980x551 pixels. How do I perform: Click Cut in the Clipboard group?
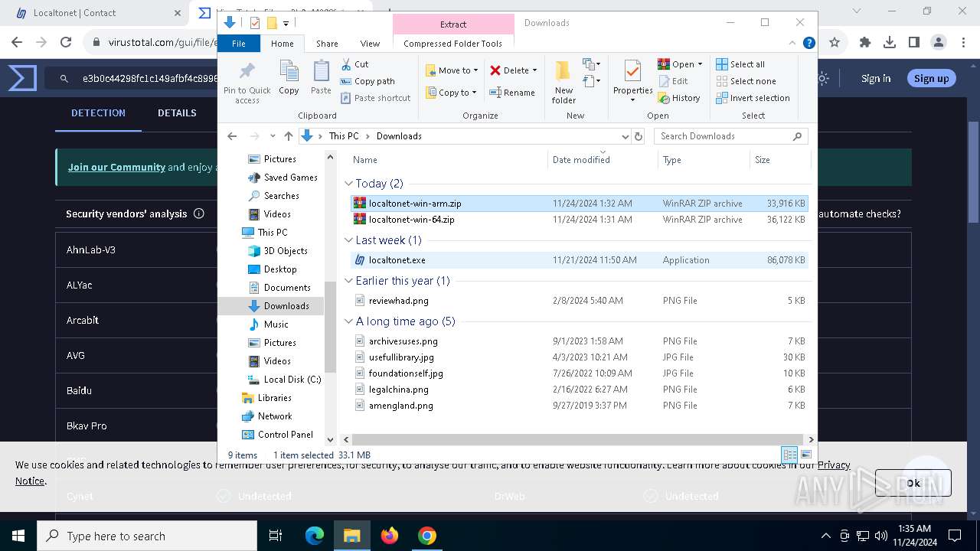[x=354, y=64]
